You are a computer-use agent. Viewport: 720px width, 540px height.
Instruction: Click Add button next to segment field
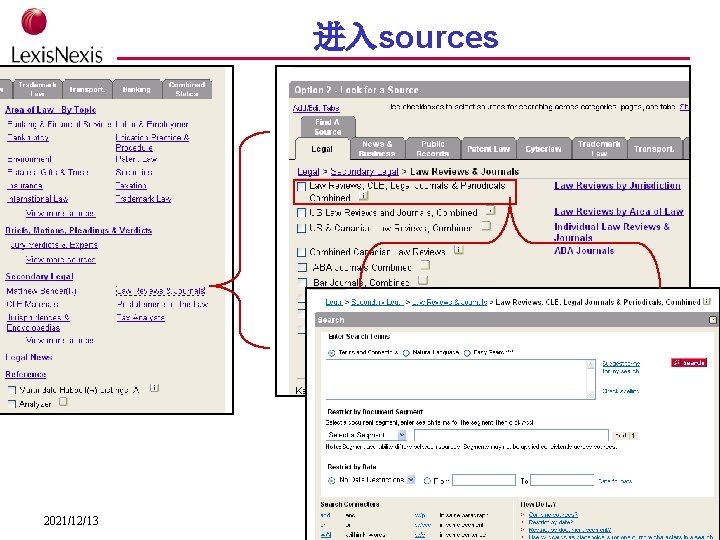click(x=625, y=435)
